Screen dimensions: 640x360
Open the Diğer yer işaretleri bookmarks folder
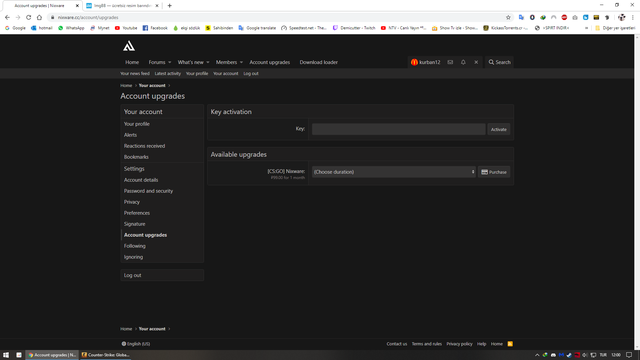(615, 28)
